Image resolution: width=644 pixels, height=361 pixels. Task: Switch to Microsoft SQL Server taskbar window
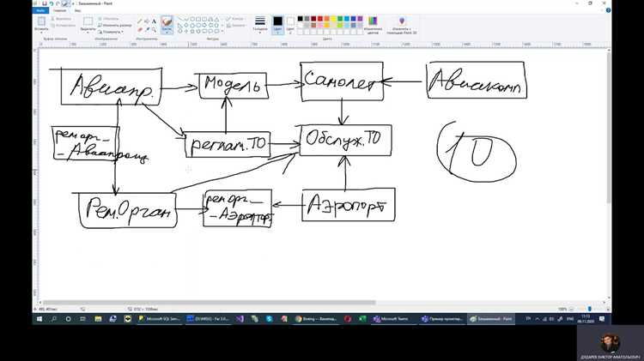(160, 319)
